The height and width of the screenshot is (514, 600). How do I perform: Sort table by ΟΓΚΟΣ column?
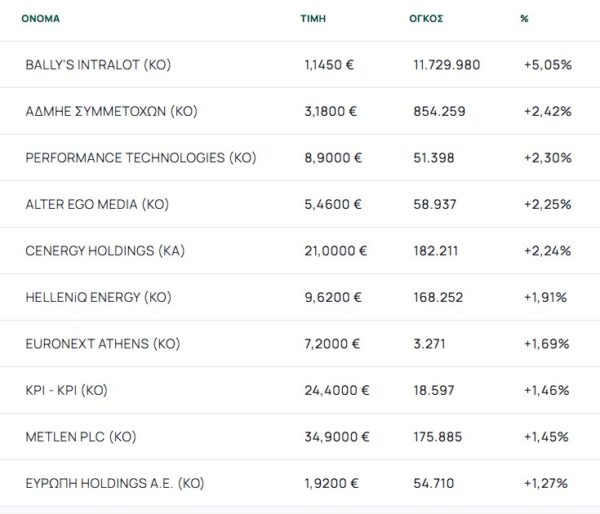[x=428, y=18]
